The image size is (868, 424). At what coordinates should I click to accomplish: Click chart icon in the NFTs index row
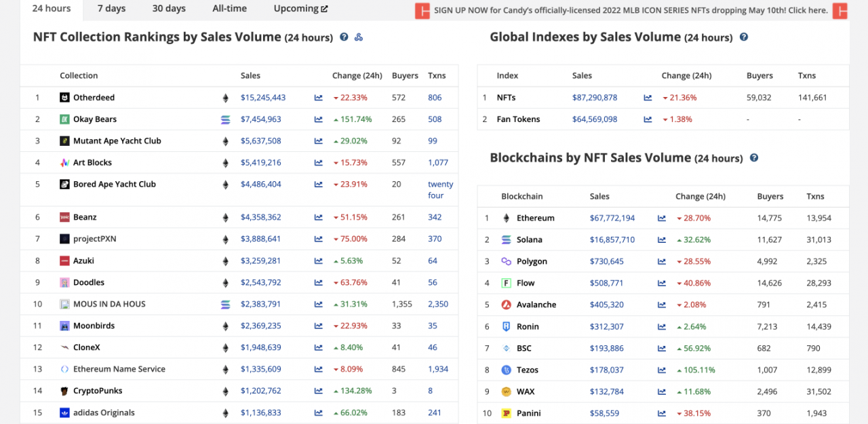click(648, 98)
